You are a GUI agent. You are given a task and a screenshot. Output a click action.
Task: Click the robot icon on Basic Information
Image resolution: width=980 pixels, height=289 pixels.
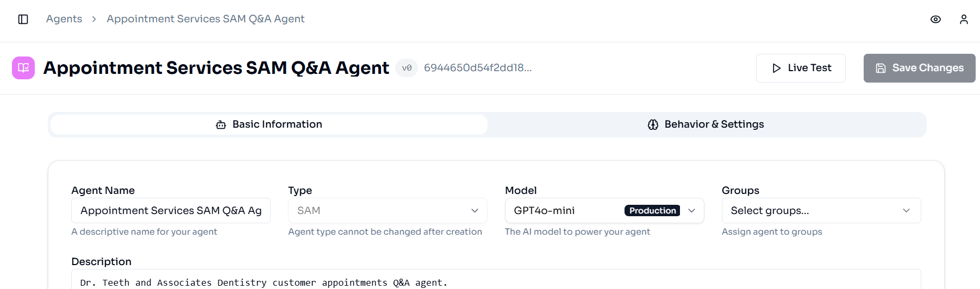221,125
